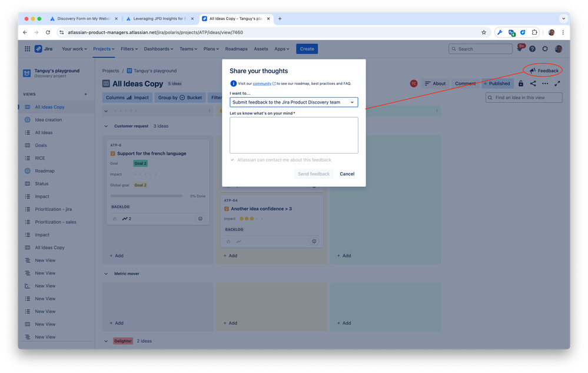Click the Cancel button in the dialog
The image size is (588, 373).
pyautogui.click(x=347, y=174)
